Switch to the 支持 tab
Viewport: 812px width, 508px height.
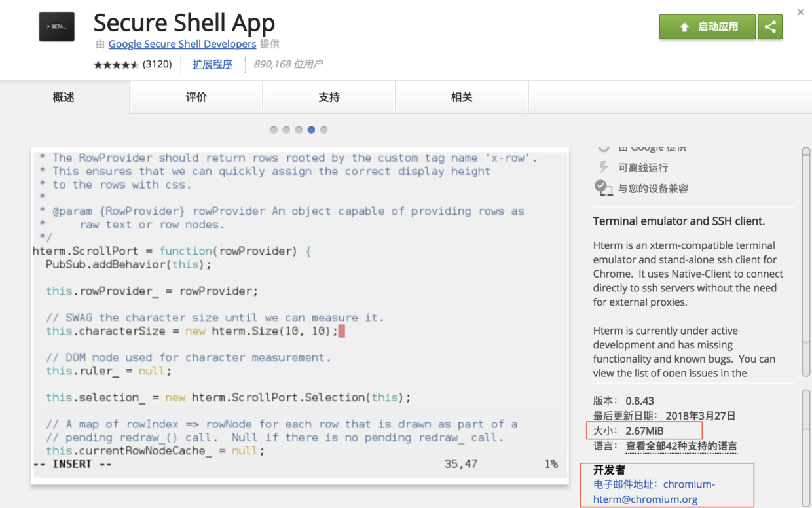[329, 97]
